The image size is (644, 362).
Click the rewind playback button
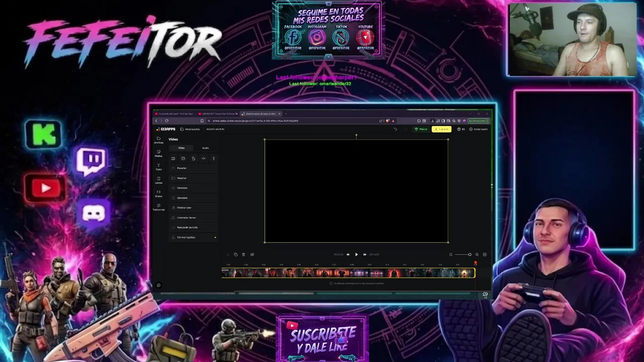(348, 254)
